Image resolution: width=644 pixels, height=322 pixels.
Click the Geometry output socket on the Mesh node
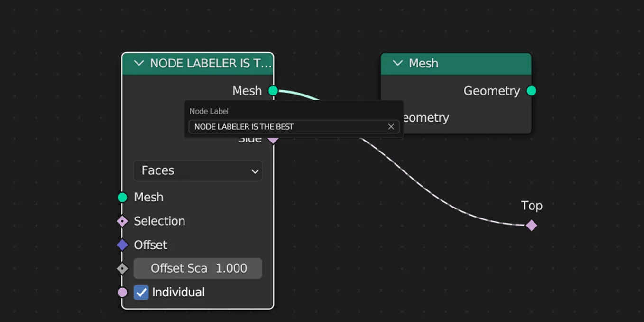point(531,90)
